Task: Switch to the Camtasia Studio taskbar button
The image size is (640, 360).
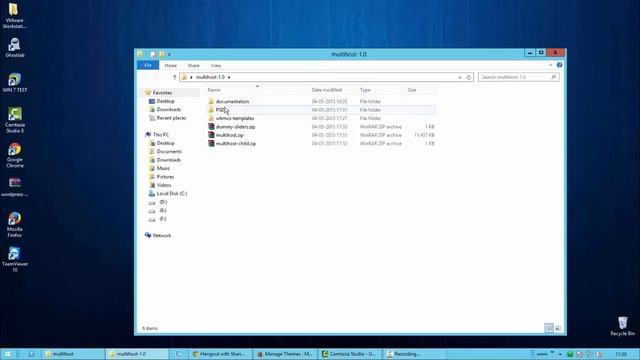Action: point(350,354)
